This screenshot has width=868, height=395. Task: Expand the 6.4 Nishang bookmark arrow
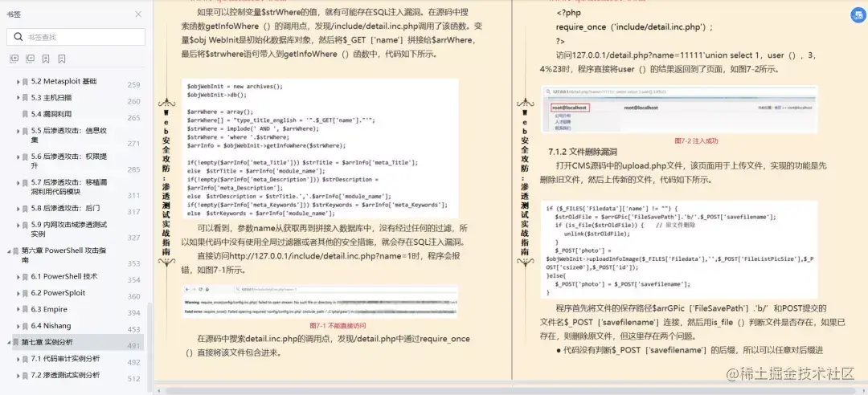coord(18,327)
